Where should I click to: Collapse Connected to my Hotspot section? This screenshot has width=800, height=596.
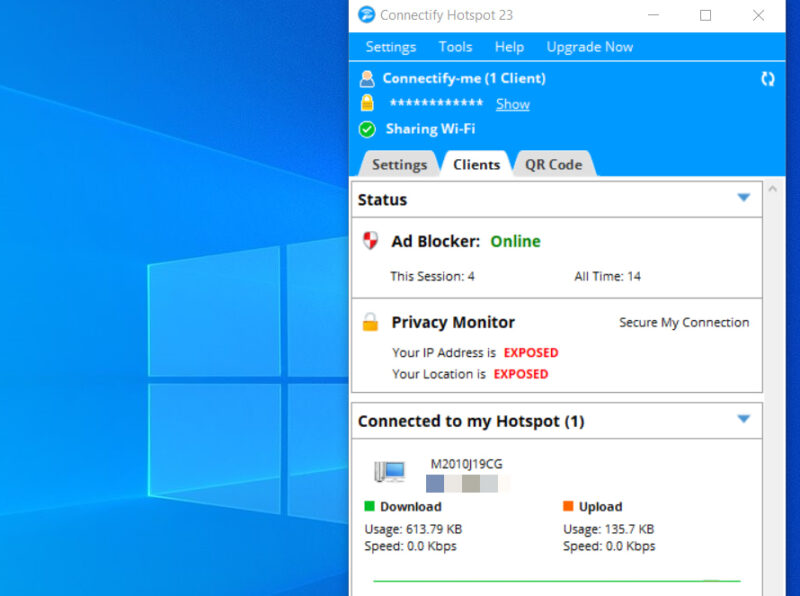[744, 419]
